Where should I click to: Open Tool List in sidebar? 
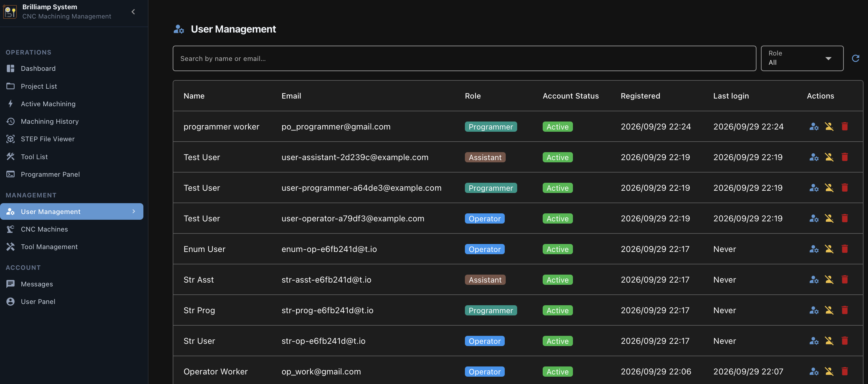[71, 157]
